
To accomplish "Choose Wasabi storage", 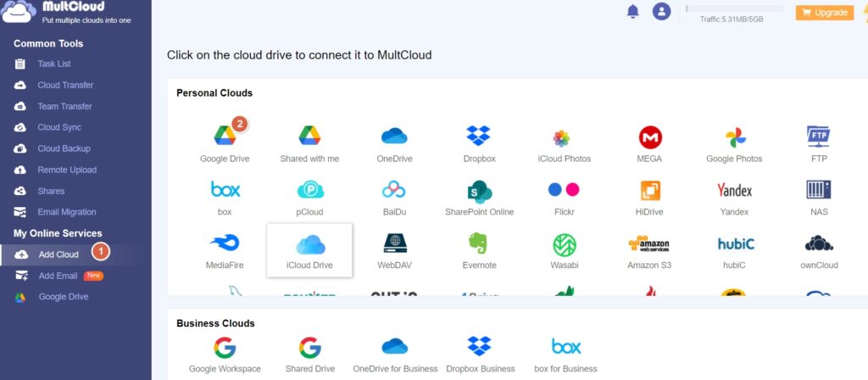I will point(564,250).
